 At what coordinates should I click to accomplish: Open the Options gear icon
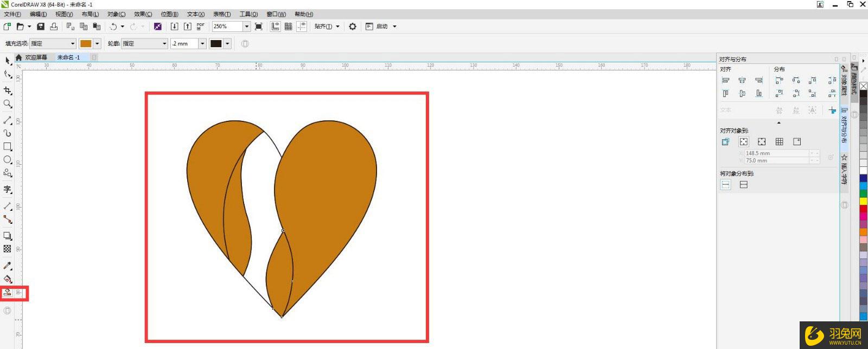353,27
